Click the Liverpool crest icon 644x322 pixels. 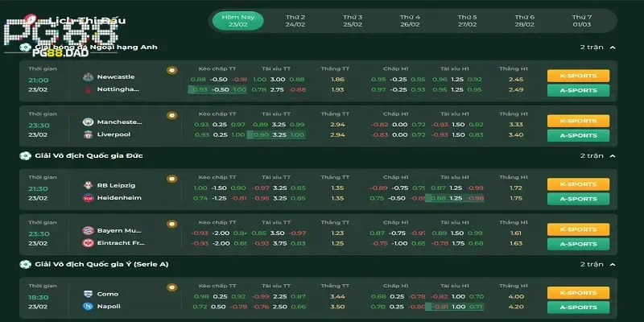[88, 134]
